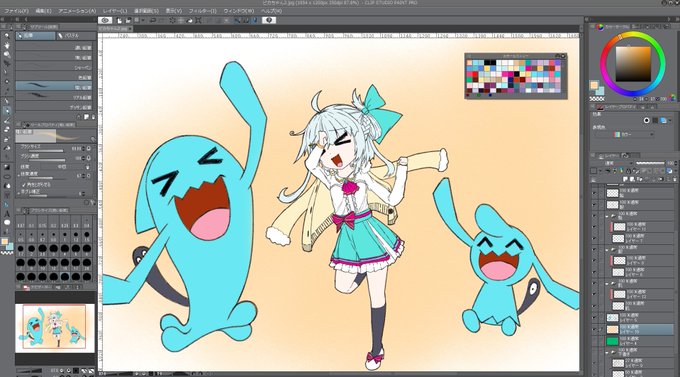Viewport: 680px width, 377px height.
Task: Open the アニメーション(A) menu
Action: pyautogui.click(x=77, y=10)
